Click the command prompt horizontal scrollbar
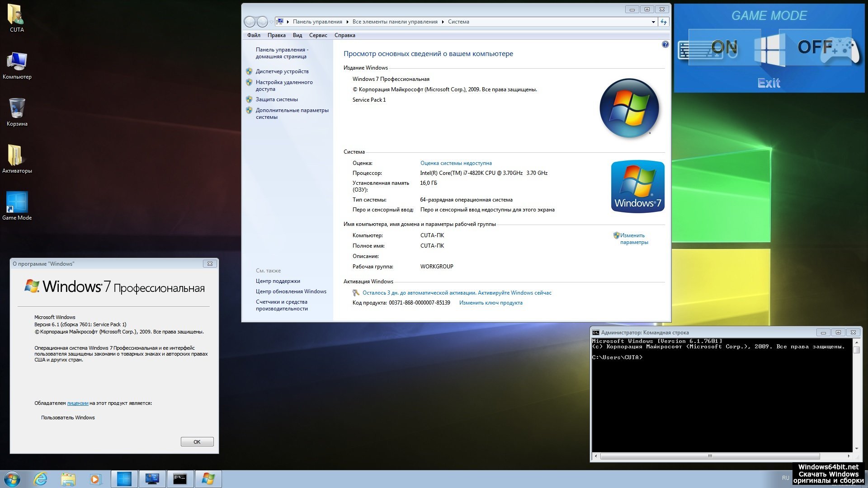The width and height of the screenshot is (868, 488). point(709,456)
